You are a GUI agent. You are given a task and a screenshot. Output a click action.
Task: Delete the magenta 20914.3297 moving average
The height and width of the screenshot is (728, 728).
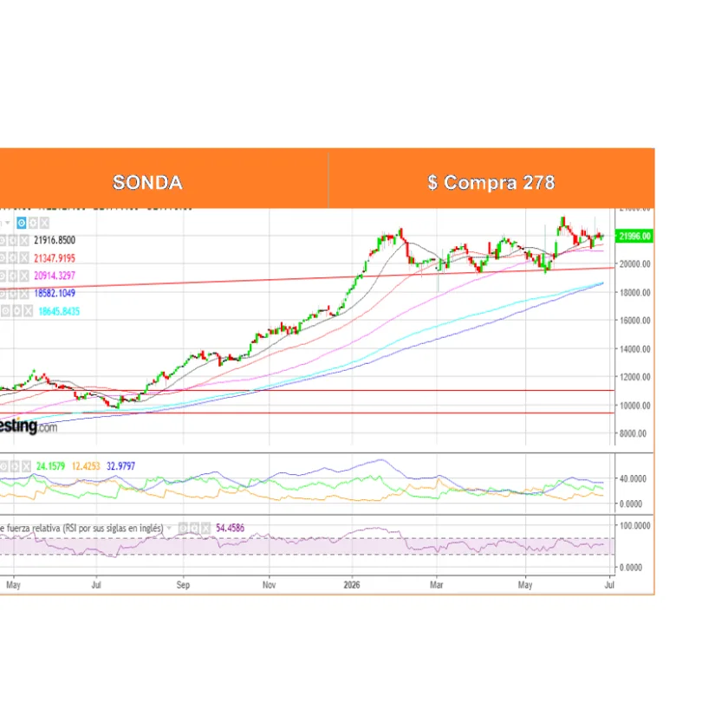pyautogui.click(x=24, y=276)
